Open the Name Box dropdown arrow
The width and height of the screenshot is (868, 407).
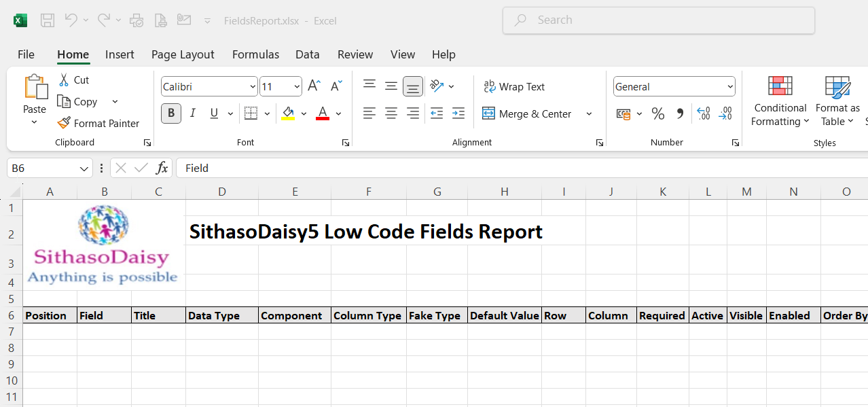[x=84, y=168]
